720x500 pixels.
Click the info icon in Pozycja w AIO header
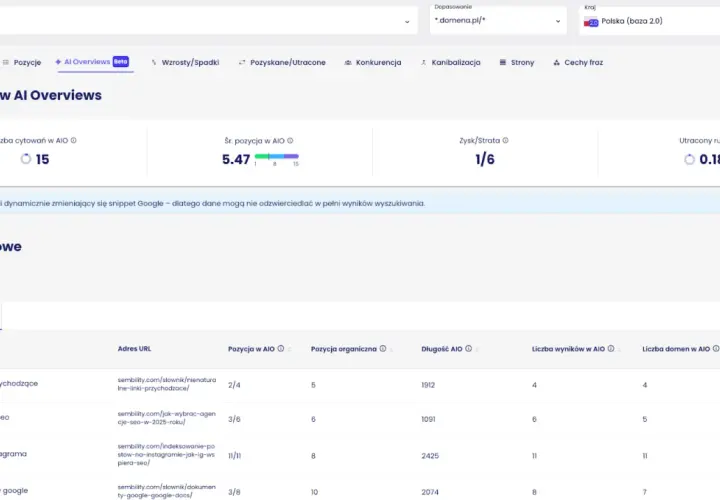(281, 348)
